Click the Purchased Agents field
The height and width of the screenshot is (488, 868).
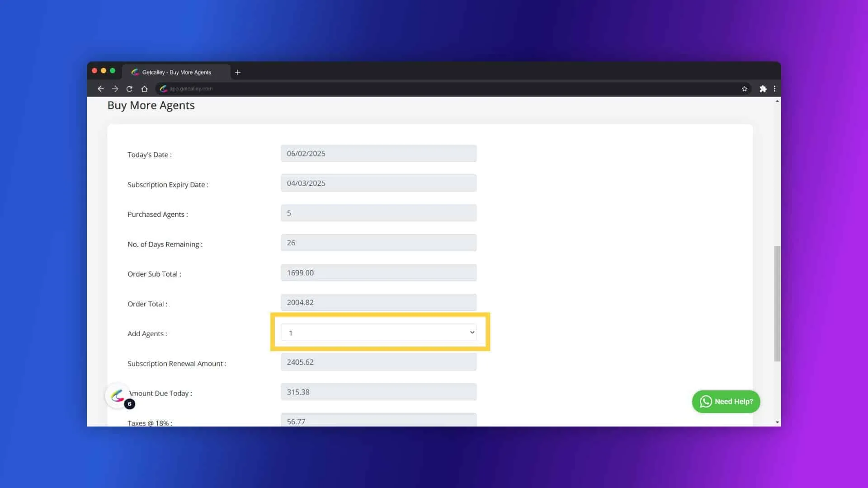[379, 213]
